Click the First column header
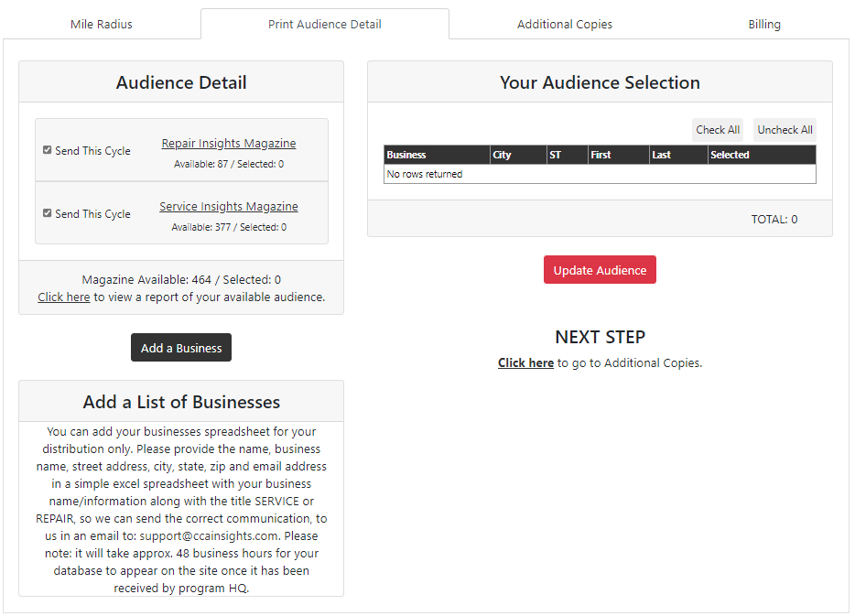The width and height of the screenshot is (855, 616). (601, 156)
